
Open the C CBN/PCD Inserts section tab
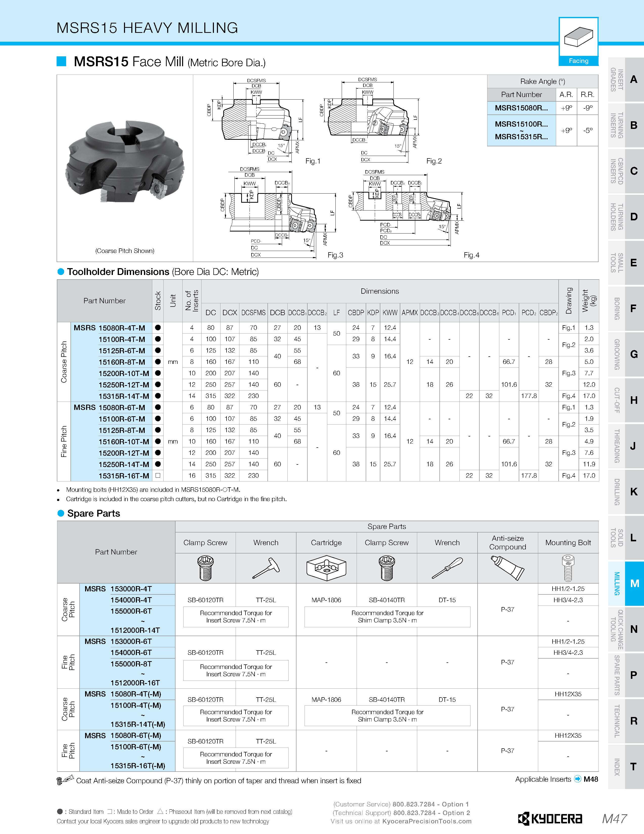[626, 171]
